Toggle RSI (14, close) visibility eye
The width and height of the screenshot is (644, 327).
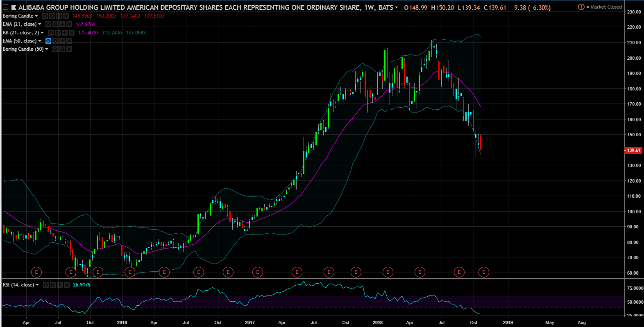[46, 285]
